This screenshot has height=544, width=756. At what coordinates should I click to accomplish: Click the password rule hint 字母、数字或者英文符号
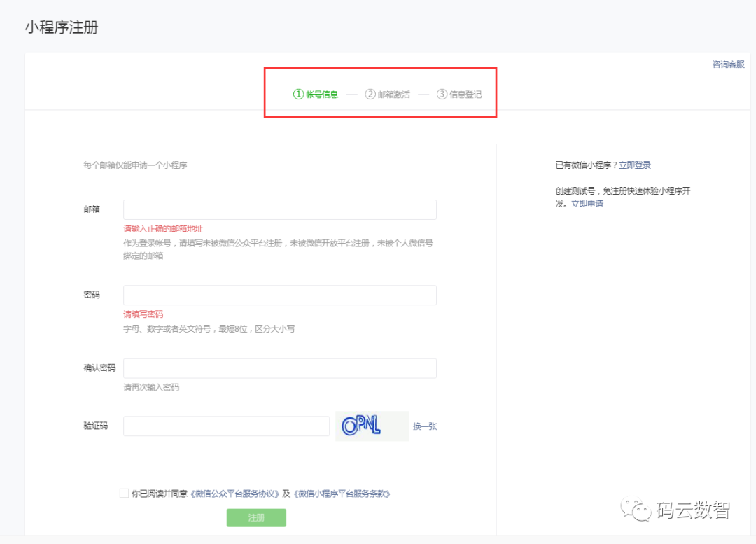(x=209, y=329)
